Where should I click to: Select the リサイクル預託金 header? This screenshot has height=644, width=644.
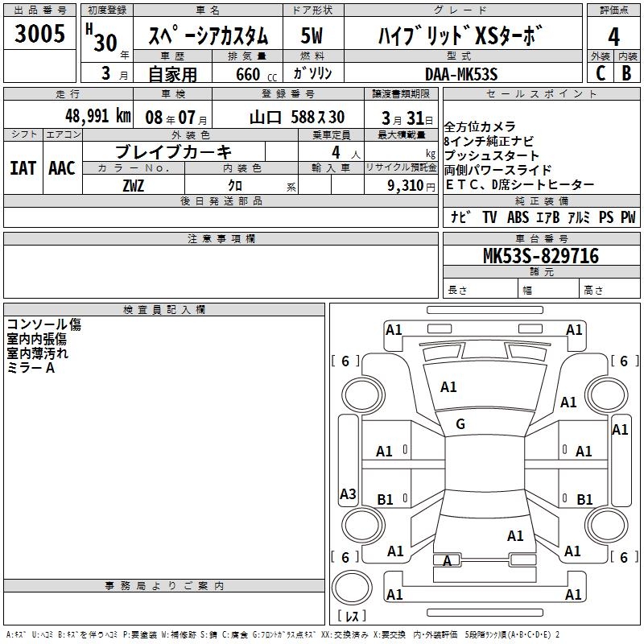(401, 167)
